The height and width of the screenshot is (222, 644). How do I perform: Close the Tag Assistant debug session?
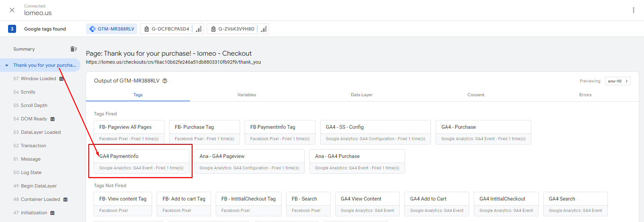pos(12,10)
